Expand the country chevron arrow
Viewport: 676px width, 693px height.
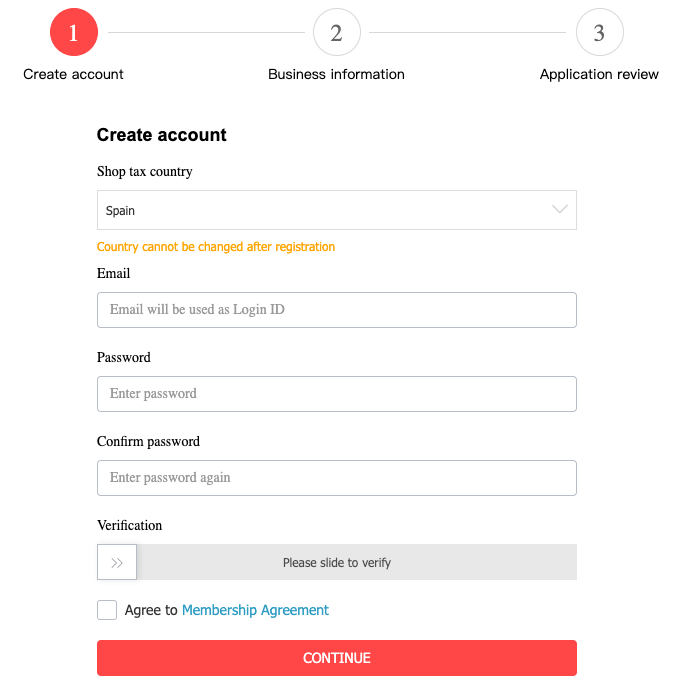560,210
